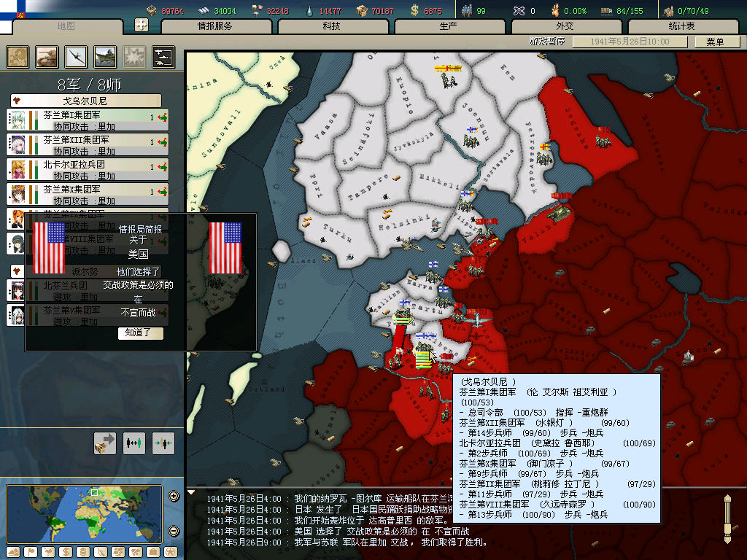Image resolution: width=747 pixels, height=560 pixels.
Task: Open the combined forces hierarchy icon
Action: coord(163,57)
